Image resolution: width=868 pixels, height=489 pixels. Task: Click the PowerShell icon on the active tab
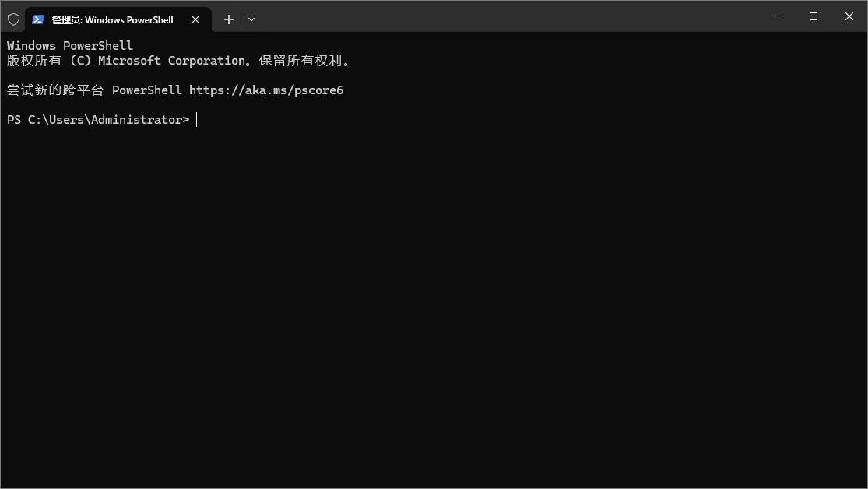coord(37,19)
